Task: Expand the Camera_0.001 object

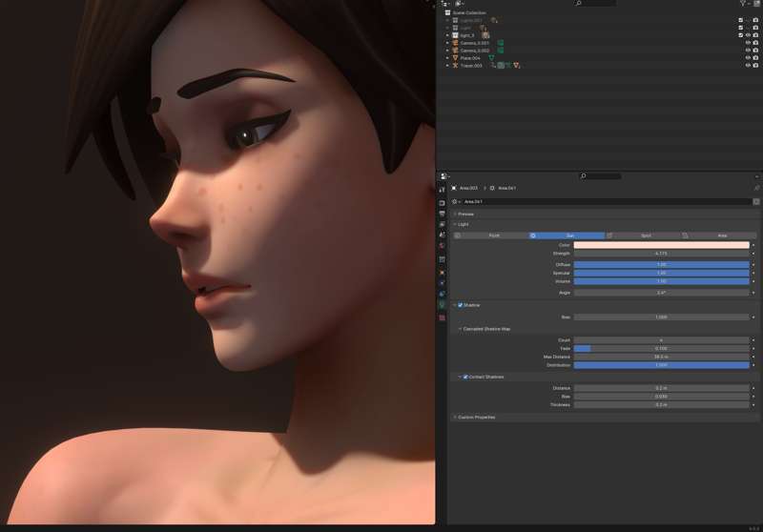Action: click(447, 43)
